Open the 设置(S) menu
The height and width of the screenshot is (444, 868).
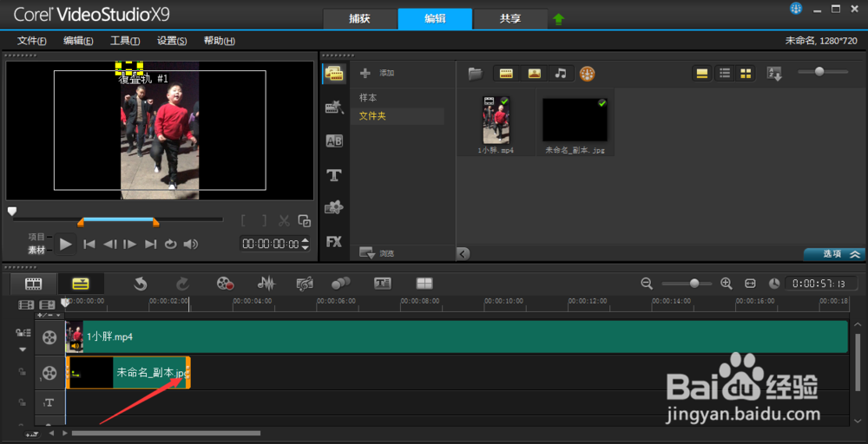pos(172,41)
